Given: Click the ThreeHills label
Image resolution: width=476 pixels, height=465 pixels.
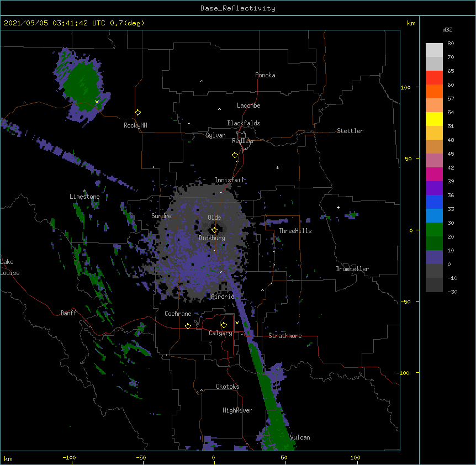Looking at the screenshot, I should [295, 231].
